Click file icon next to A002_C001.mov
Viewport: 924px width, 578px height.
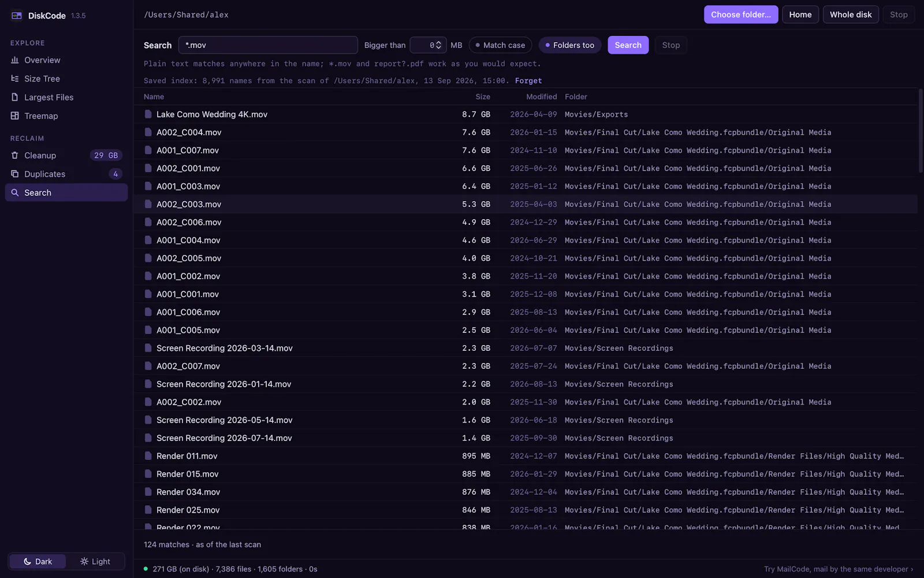[x=148, y=168]
